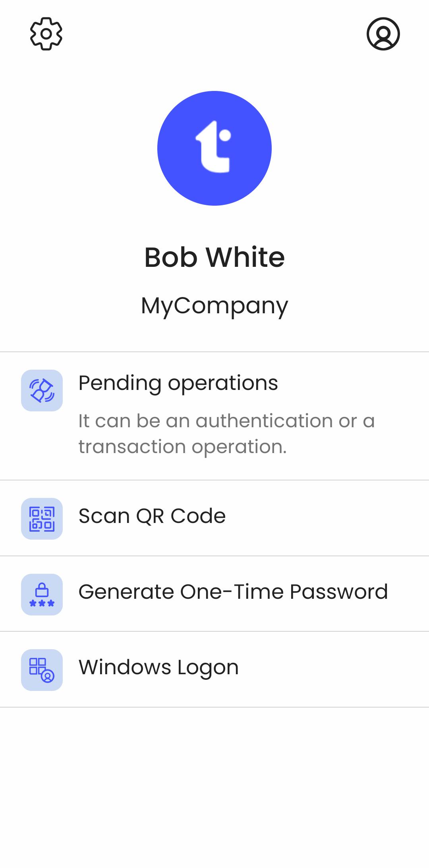Tap the word "Password" in the OTP row
This screenshot has width=429, height=868.
tap(338, 592)
